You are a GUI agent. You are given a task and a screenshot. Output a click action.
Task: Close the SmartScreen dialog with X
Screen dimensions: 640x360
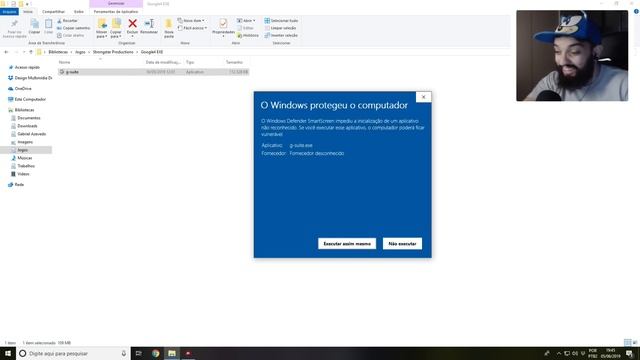pos(424,97)
